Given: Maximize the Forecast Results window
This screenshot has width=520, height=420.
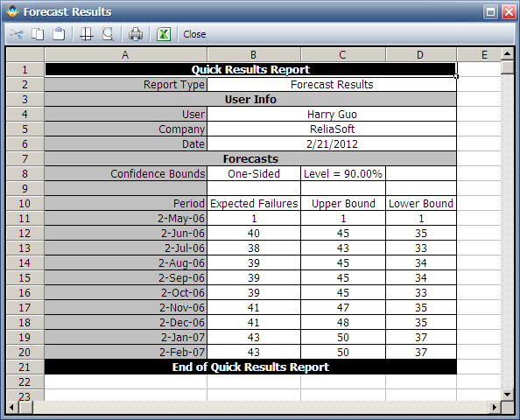Looking at the screenshot, I should coord(490,12).
